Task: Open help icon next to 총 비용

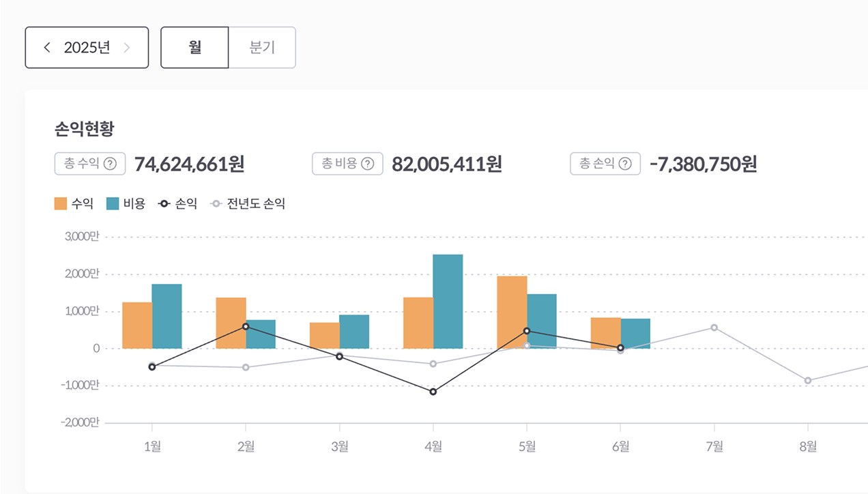Action: [367, 164]
